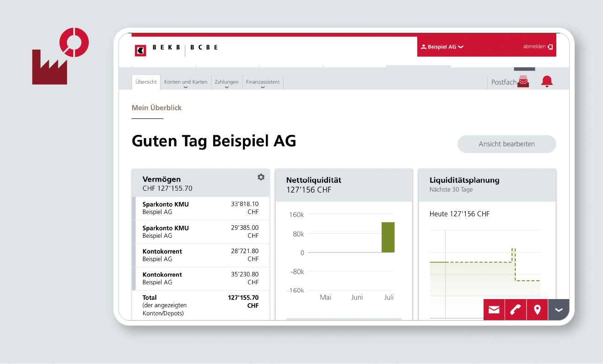Image resolution: width=603 pixels, height=364 pixels.
Task: Select the Übersicht tab
Action: (146, 82)
